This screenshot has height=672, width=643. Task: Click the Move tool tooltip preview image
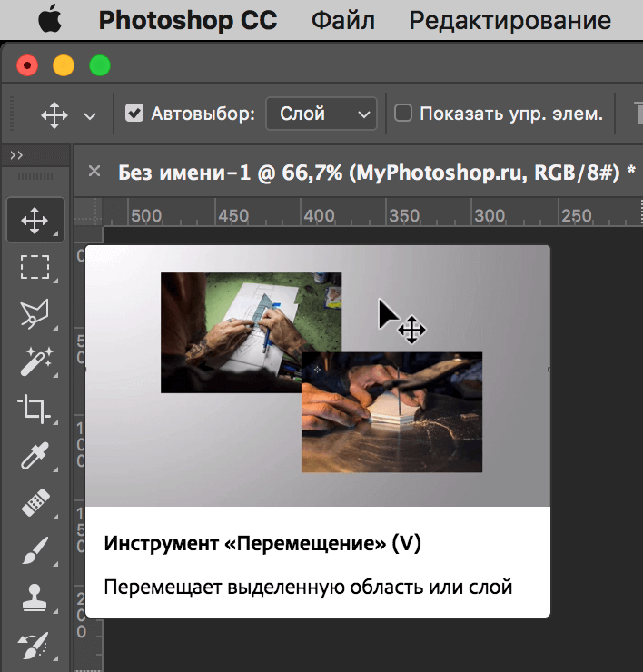(x=318, y=376)
